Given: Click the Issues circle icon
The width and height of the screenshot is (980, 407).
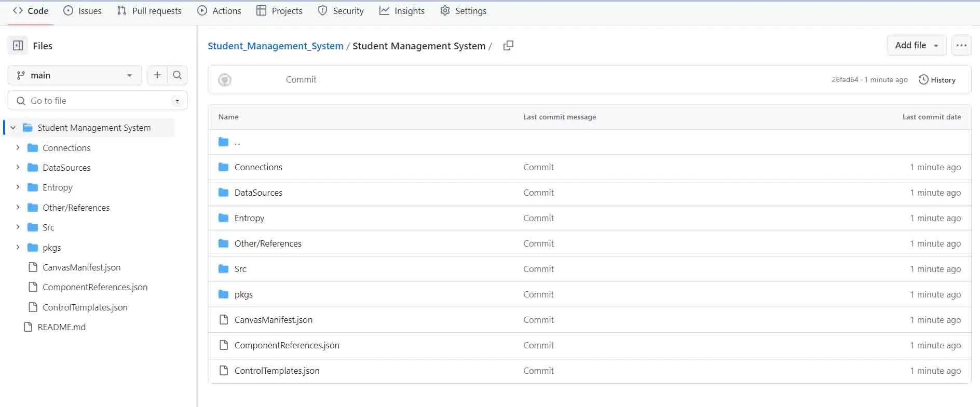Looking at the screenshot, I should (68, 11).
